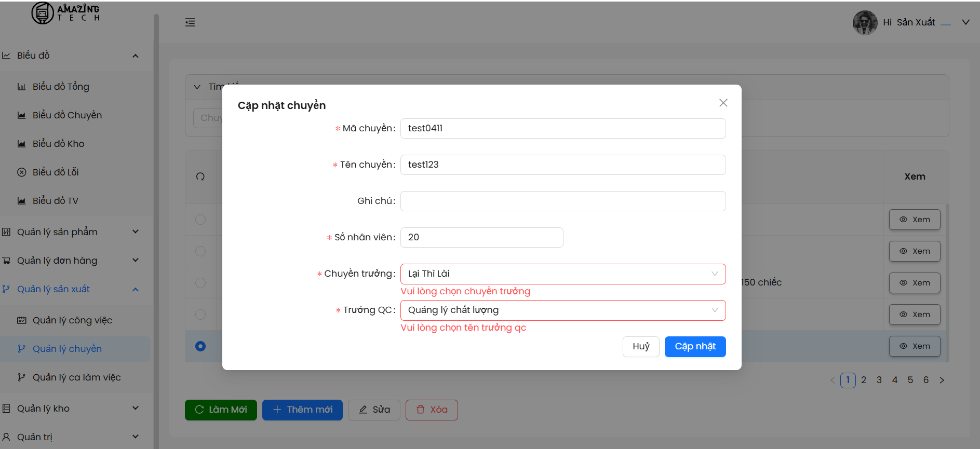Close the Cập nhật chuyền dialog
Image resolution: width=980 pixels, height=449 pixels.
[x=723, y=103]
